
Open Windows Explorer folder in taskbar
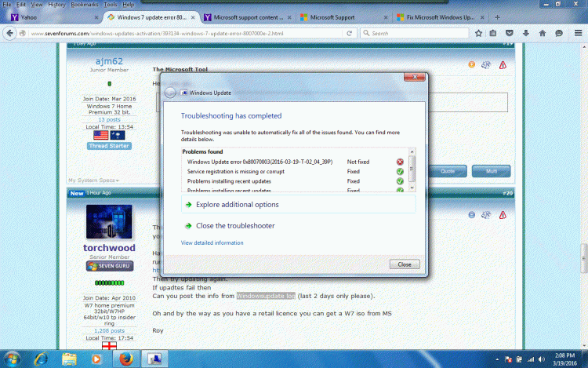[x=69, y=359]
